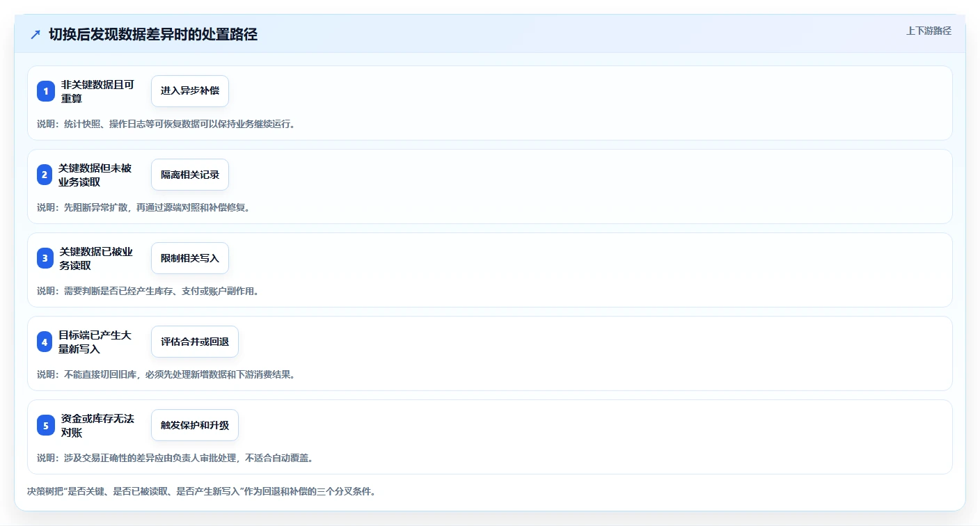Screen dimensions: 980x526
Task: Click the 隔离相关记录 button
Action: [190, 175]
